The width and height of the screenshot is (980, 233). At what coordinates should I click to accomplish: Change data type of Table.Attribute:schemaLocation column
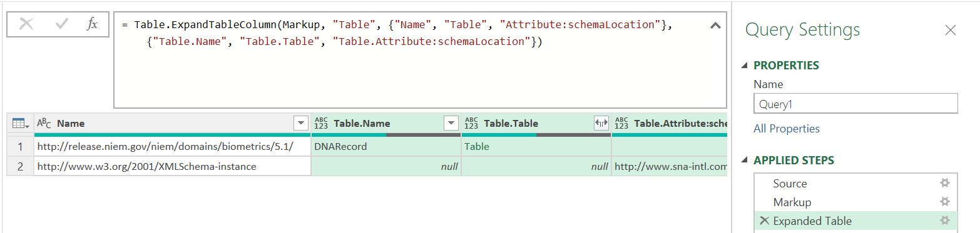click(621, 124)
